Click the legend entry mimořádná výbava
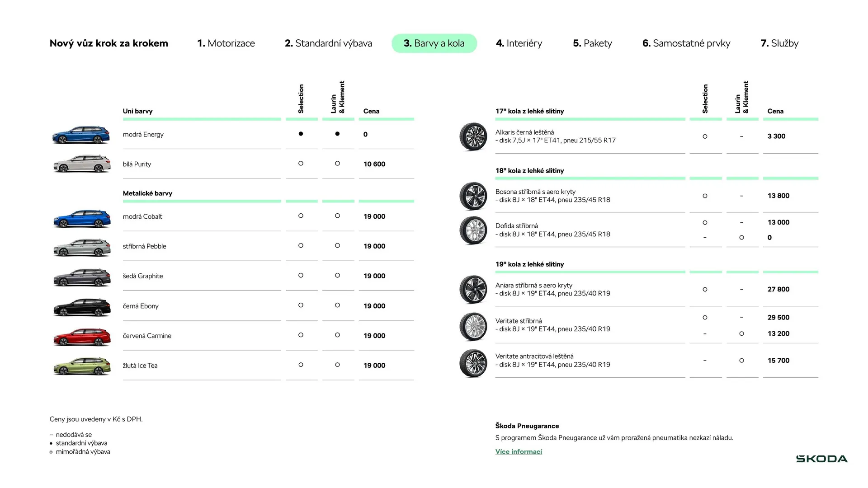This screenshot has height=488, width=868. click(x=83, y=452)
